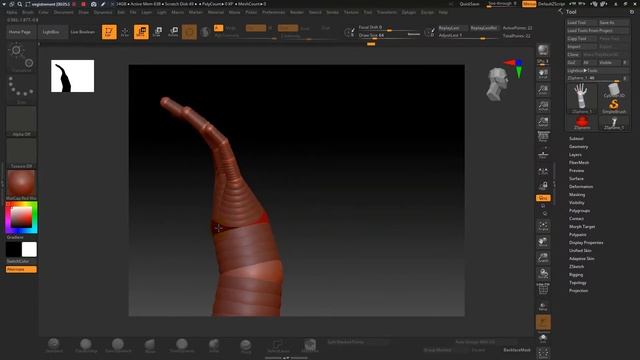Viewport: 640px width, 360px height.
Task: Expand the Masking subpalette
Action: point(577,195)
